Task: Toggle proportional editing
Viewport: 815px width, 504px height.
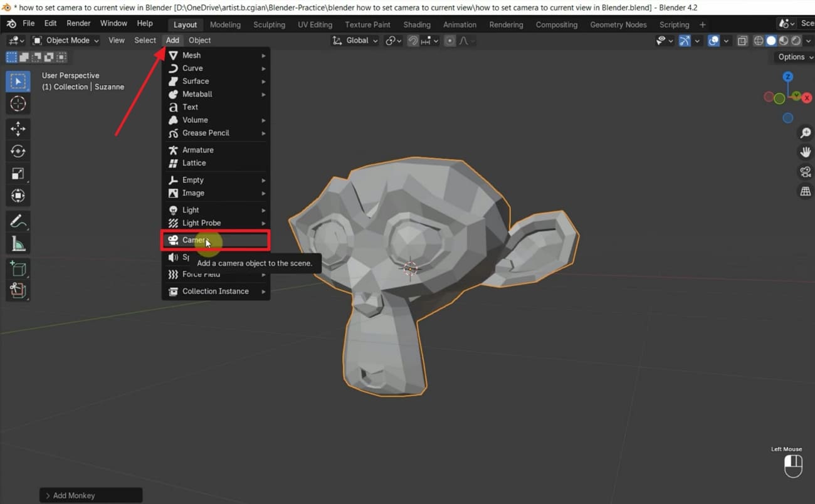Action: 450,40
